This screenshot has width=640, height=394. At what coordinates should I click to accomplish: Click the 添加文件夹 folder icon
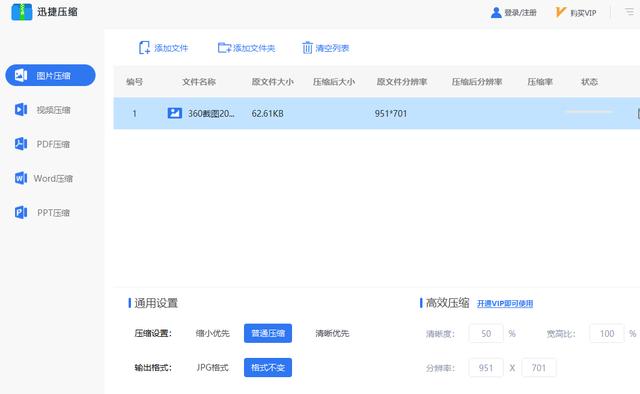pyautogui.click(x=224, y=48)
